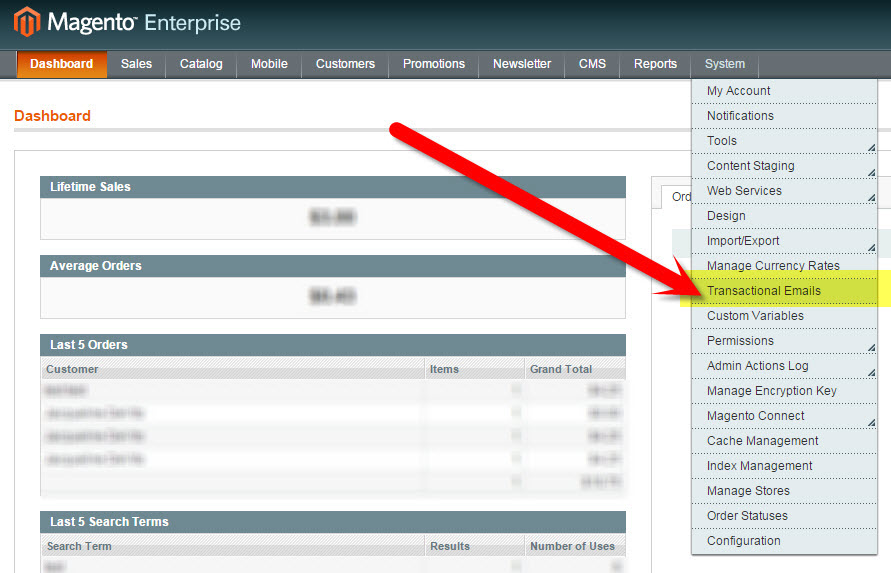Expand the Magento Connect submenu

[x=784, y=416]
